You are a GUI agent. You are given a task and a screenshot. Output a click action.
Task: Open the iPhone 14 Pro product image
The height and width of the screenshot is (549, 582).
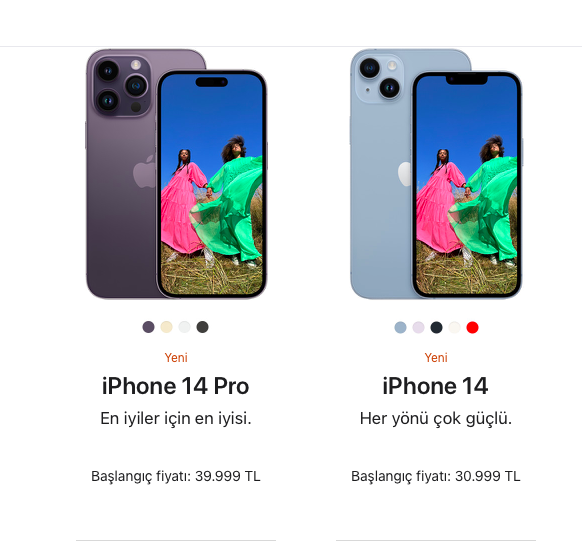pyautogui.click(x=176, y=174)
